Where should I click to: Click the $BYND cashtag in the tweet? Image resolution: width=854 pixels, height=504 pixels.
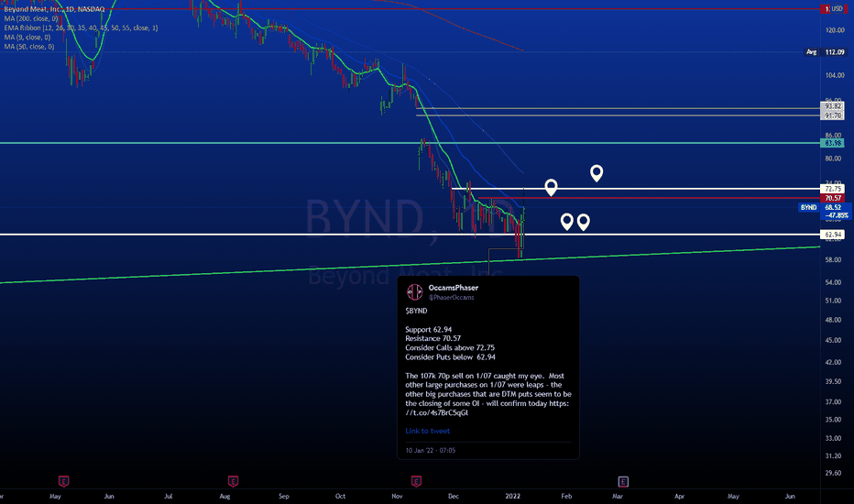point(416,312)
